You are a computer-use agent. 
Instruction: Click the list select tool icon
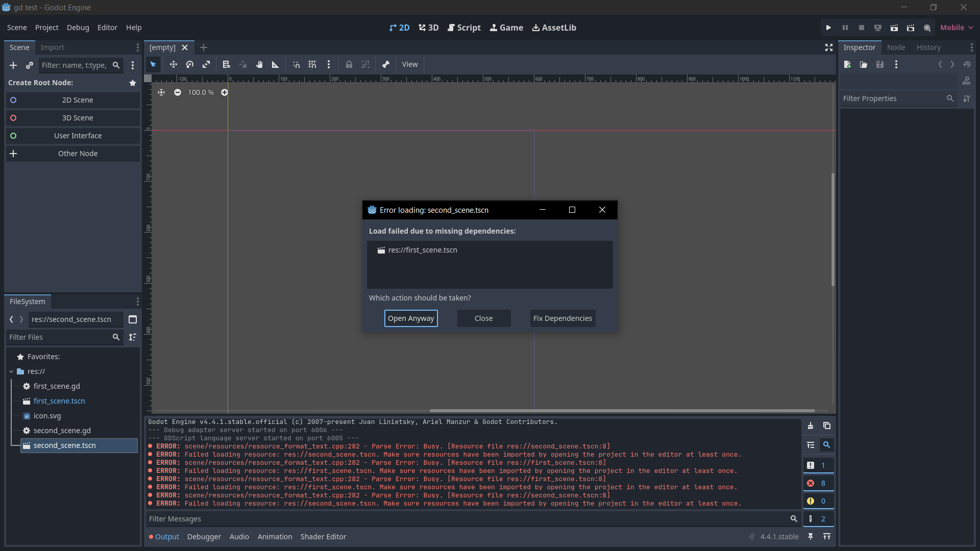(x=226, y=65)
